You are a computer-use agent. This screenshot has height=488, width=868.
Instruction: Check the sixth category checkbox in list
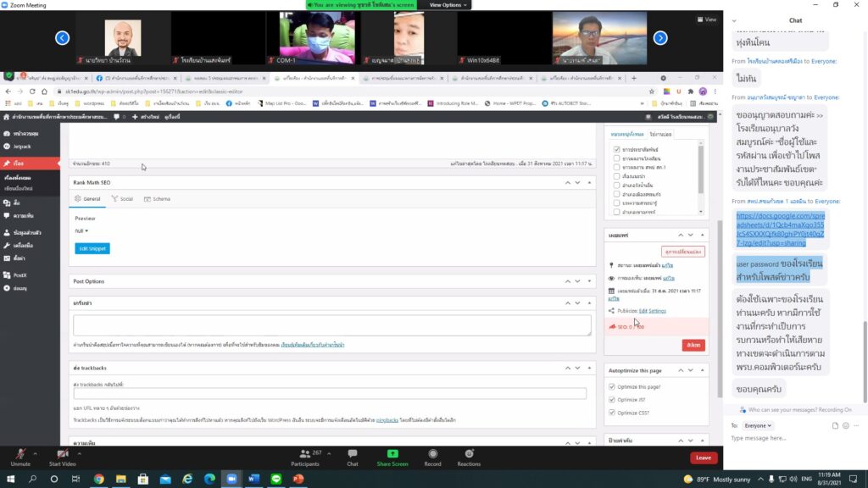pyautogui.click(x=616, y=194)
